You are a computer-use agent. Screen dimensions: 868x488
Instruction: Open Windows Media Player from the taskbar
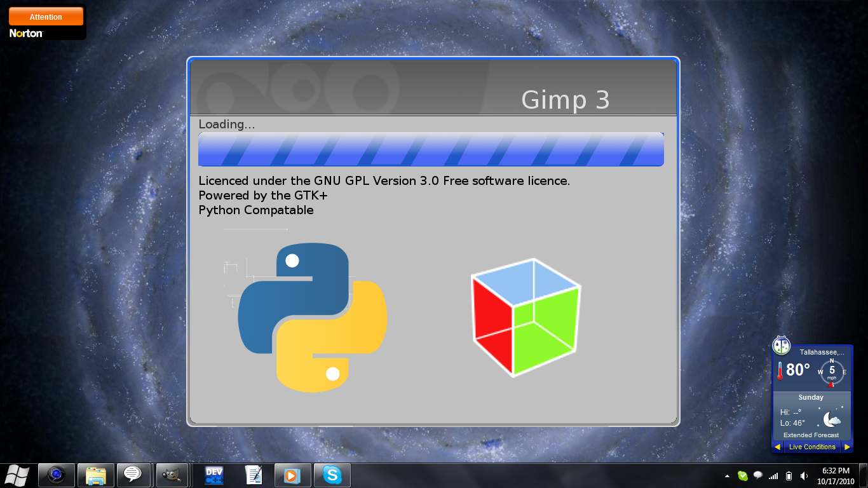click(292, 475)
